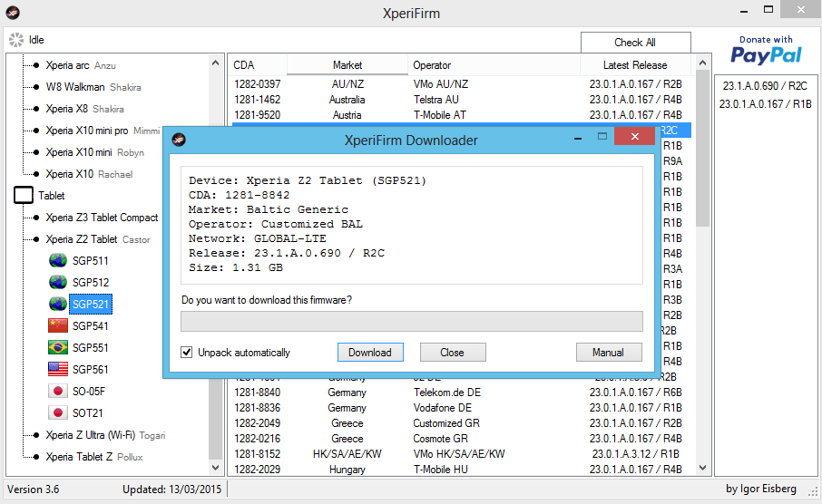
Task: Select release 23.1.A.0.690 / R2C in right panel
Action: coord(766,86)
